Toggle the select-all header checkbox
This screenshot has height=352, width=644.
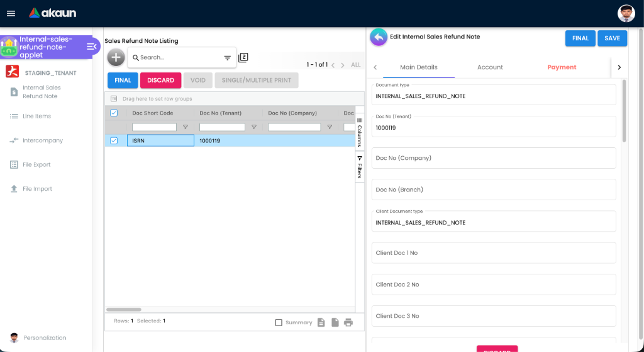tap(114, 113)
